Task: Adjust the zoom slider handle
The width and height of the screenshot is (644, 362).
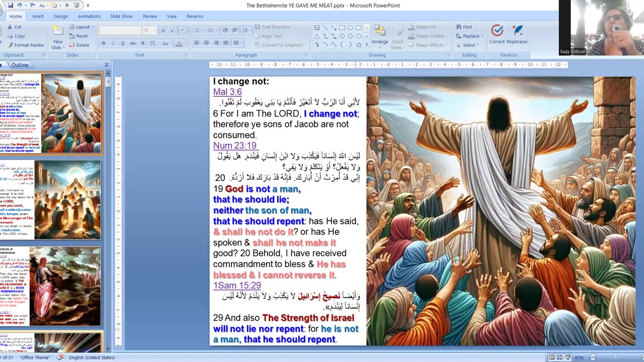Action: pos(615,357)
